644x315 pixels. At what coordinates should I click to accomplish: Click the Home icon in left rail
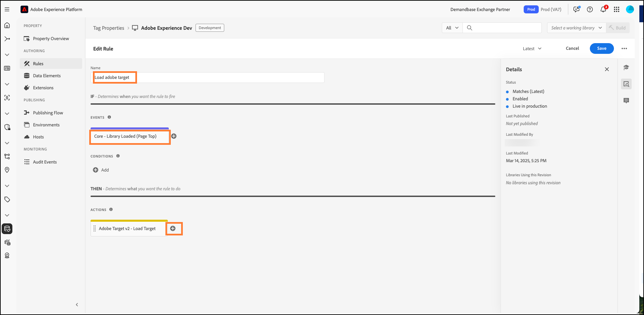click(7, 25)
